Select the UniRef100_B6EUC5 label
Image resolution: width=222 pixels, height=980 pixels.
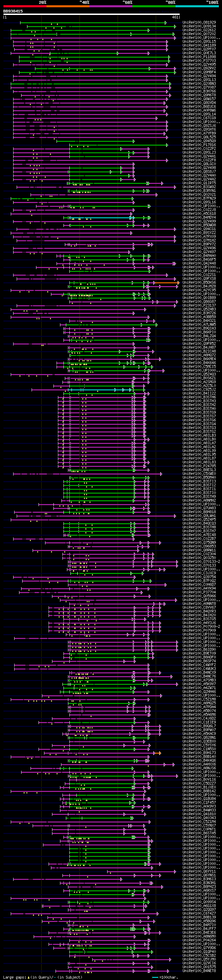tap(199, 106)
